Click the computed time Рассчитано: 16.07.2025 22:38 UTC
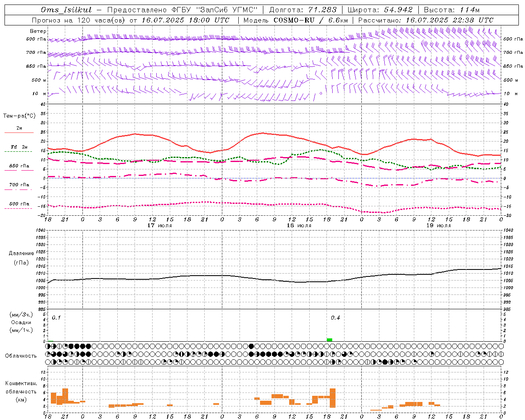Viewport: 525px width, 420px height. click(426, 20)
